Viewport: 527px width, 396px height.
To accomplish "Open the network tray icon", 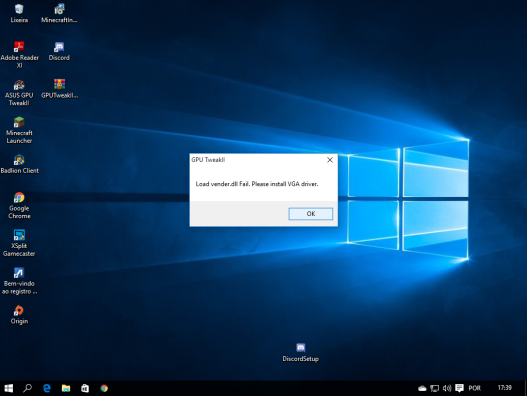I will point(435,388).
